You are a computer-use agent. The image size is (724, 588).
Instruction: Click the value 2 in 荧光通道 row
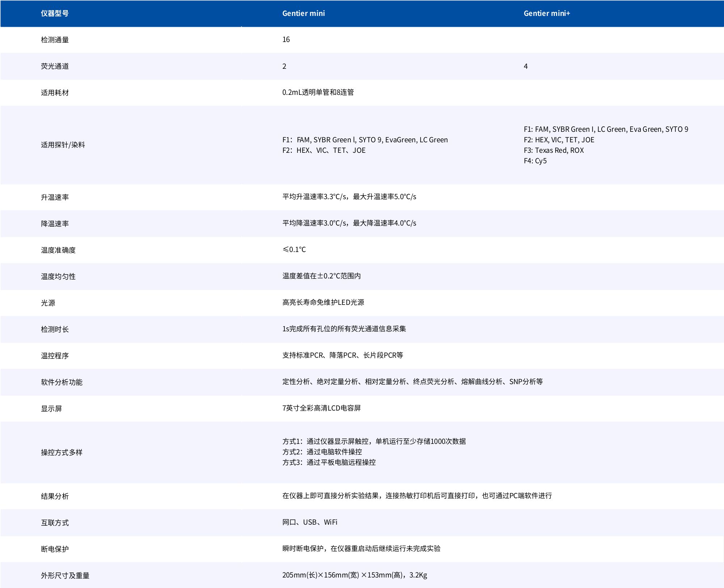click(x=284, y=66)
